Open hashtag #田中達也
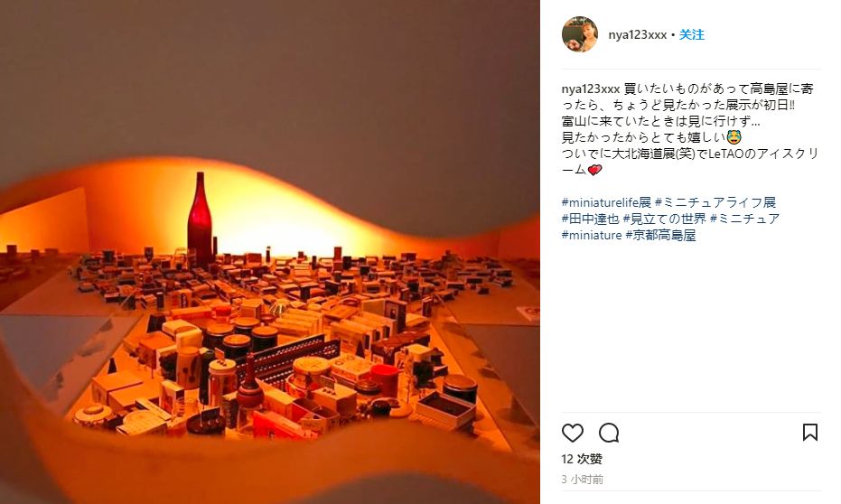Viewport: 841px width, 504px height. (x=590, y=219)
